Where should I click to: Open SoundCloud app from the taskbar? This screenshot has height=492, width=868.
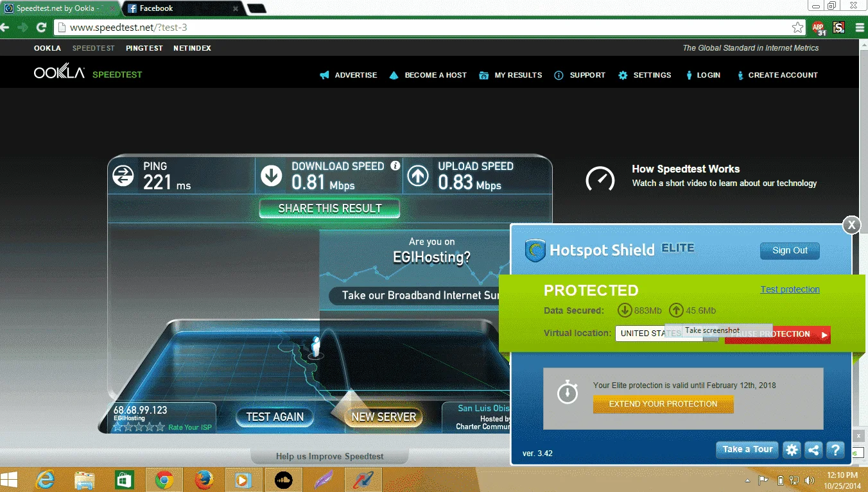(x=283, y=480)
